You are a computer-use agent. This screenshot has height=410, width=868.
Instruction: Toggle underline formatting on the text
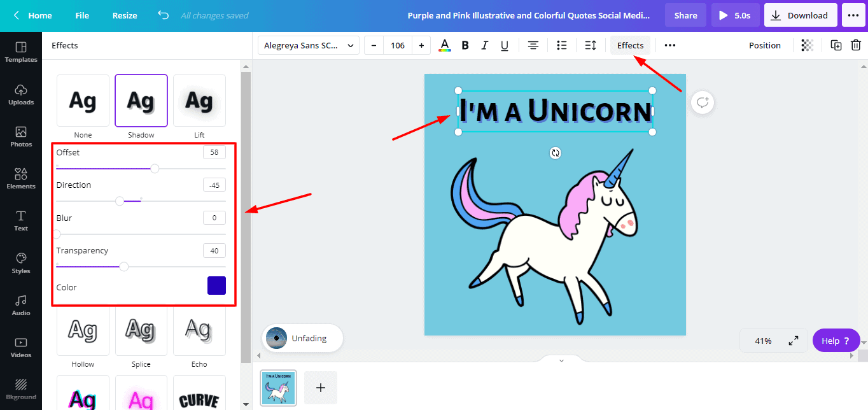coord(504,45)
